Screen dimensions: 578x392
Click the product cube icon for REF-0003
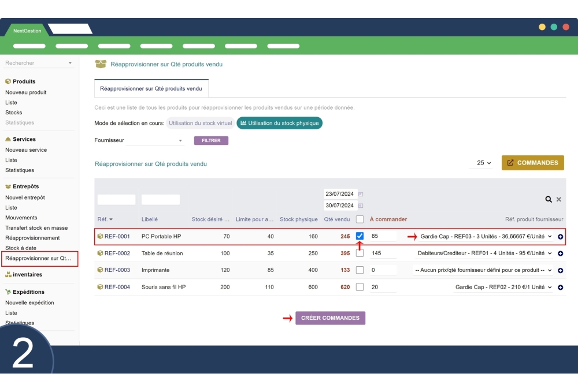(100, 270)
